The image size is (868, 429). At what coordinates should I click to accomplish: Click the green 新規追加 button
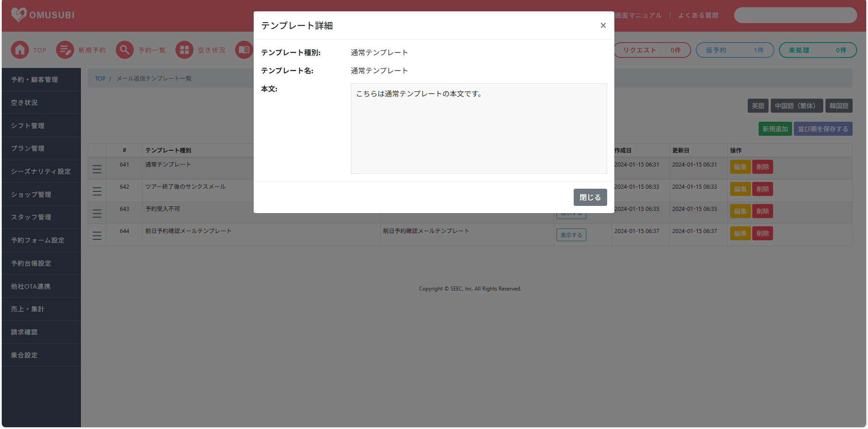(775, 129)
